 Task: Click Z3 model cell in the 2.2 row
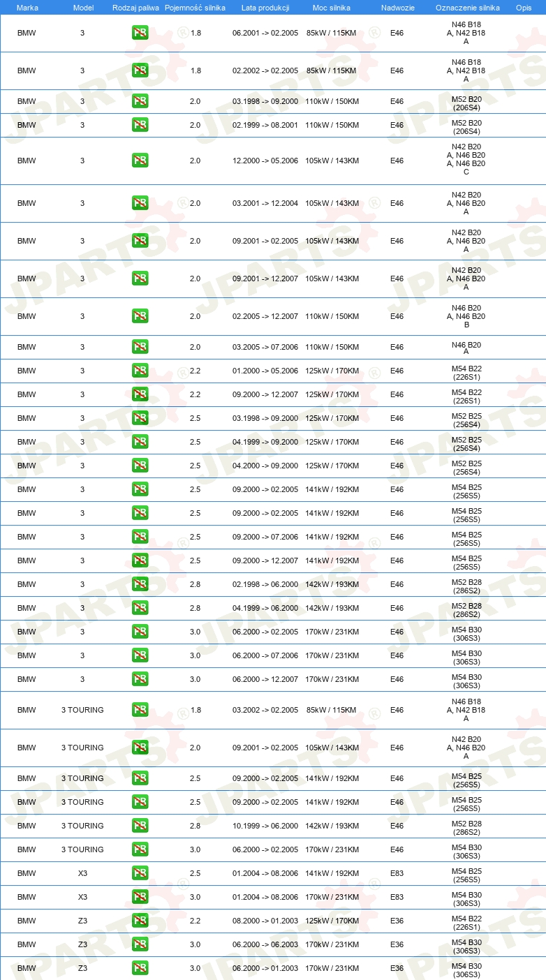pos(82,921)
